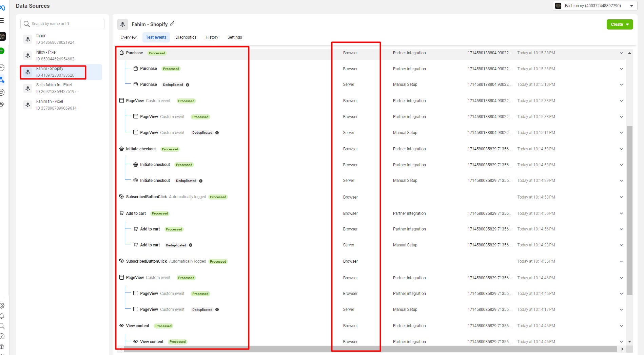Open notifications bell icon

[x=2, y=316]
